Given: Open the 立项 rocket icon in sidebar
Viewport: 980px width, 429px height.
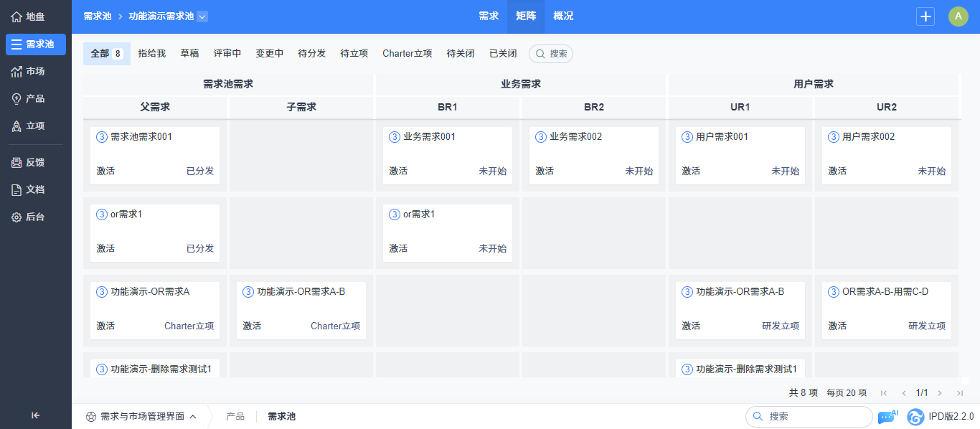Looking at the screenshot, I should [17, 126].
